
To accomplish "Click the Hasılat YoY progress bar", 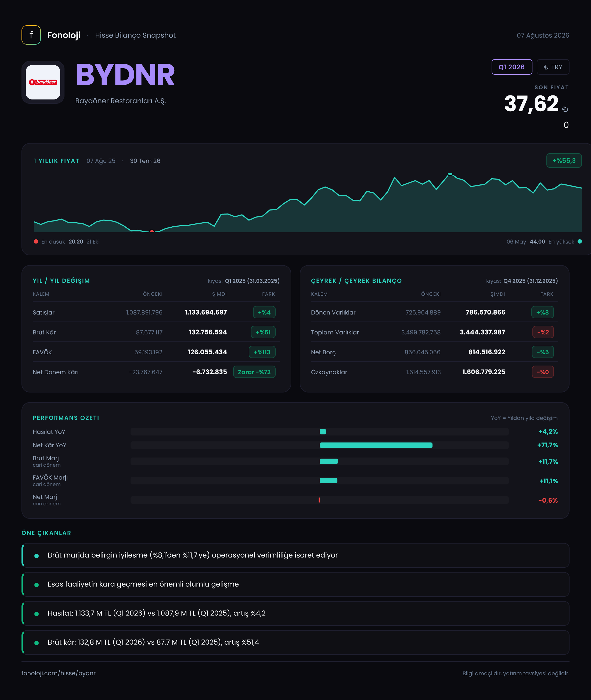I will pos(319,432).
